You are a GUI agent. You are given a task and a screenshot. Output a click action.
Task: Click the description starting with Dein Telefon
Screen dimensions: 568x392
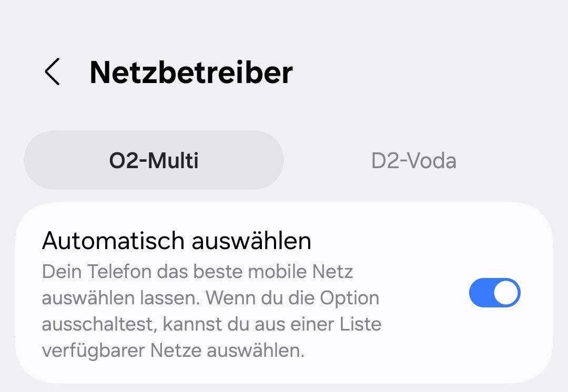pos(197,272)
